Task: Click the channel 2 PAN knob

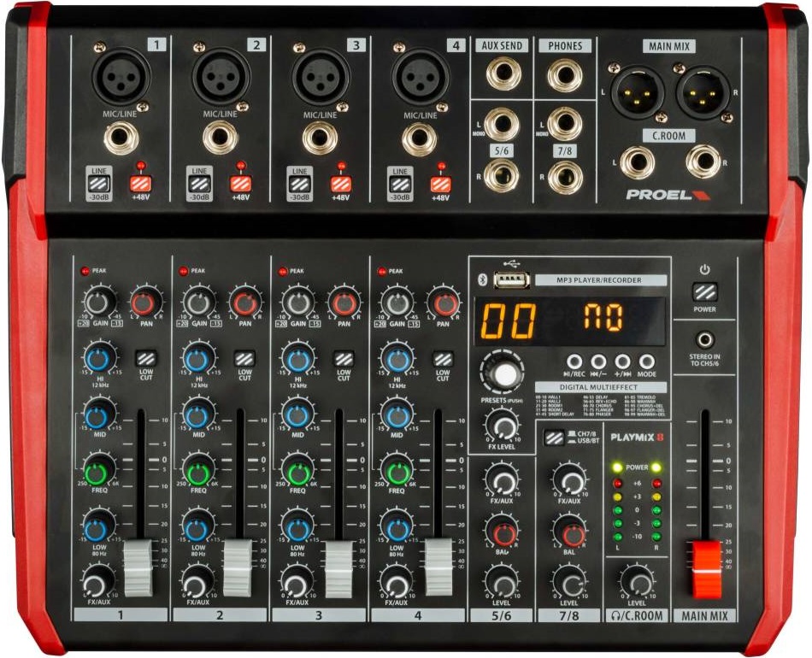Action: coord(245,303)
